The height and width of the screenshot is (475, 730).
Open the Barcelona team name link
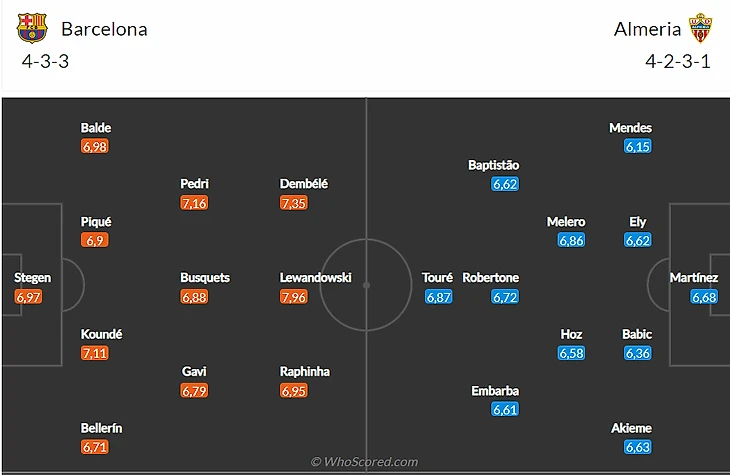tap(104, 29)
